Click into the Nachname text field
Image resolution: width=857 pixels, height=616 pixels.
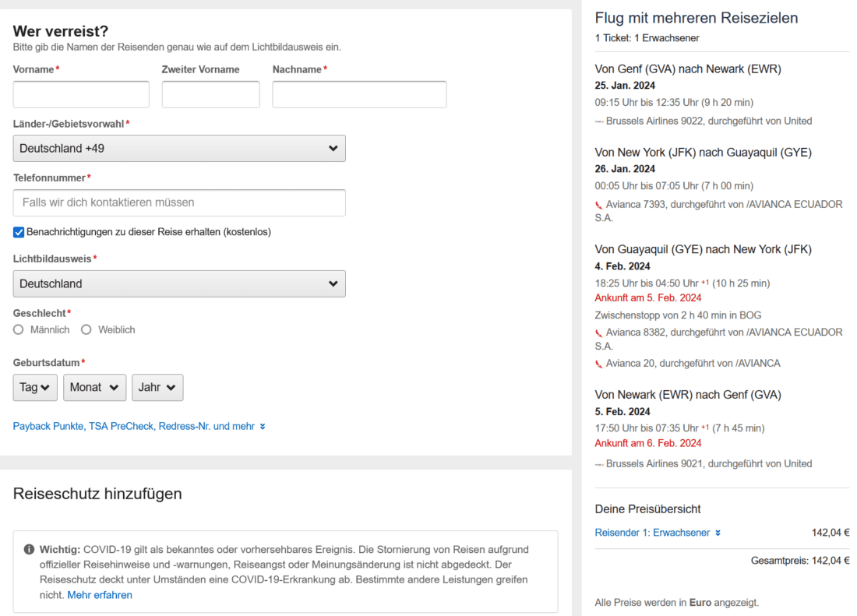coord(359,94)
